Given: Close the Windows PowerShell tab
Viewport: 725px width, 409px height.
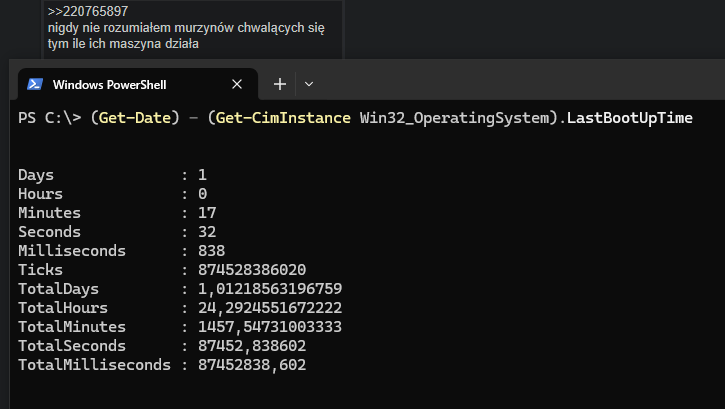Looking at the screenshot, I should click(237, 84).
